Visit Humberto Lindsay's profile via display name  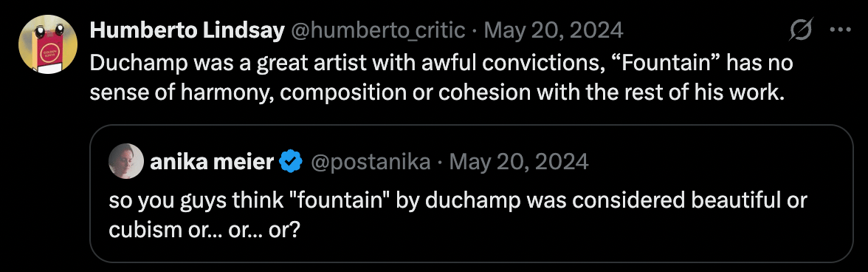tap(187, 30)
